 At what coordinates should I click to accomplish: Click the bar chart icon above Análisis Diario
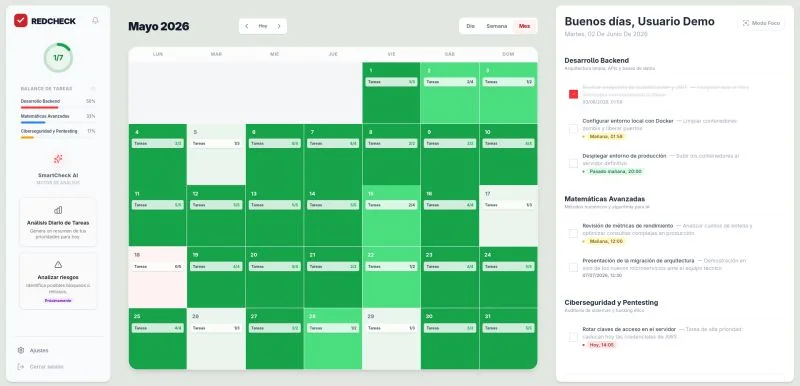pos(58,210)
